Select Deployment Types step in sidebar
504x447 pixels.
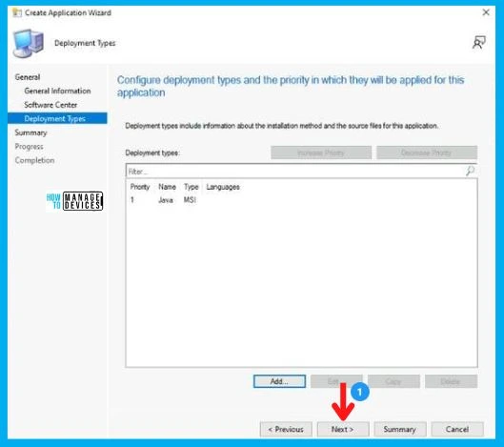[x=57, y=118]
